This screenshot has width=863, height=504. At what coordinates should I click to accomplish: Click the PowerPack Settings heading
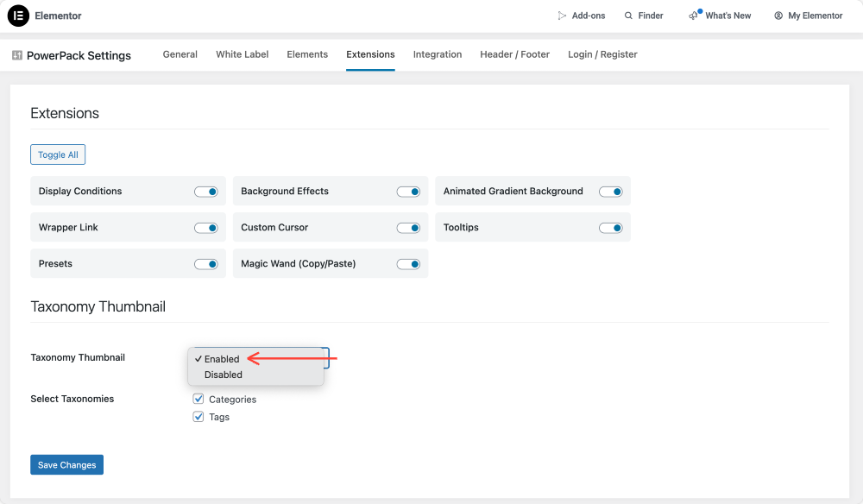coord(79,55)
